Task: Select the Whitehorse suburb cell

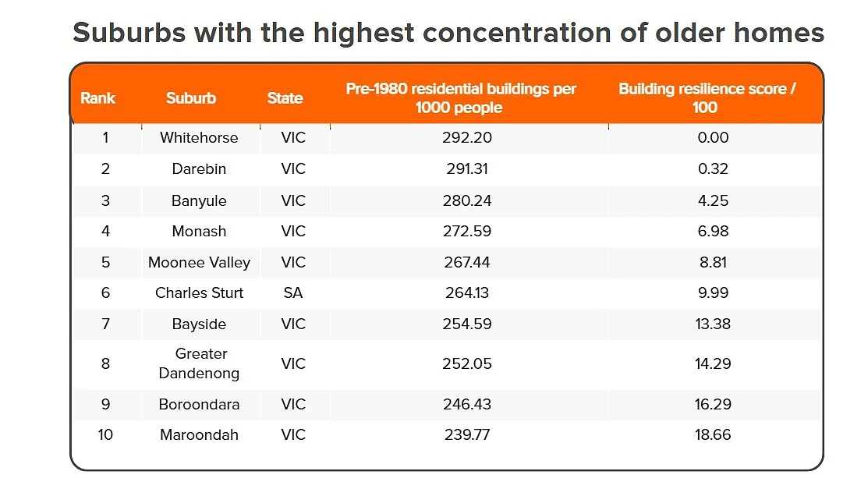Action: 200,138
